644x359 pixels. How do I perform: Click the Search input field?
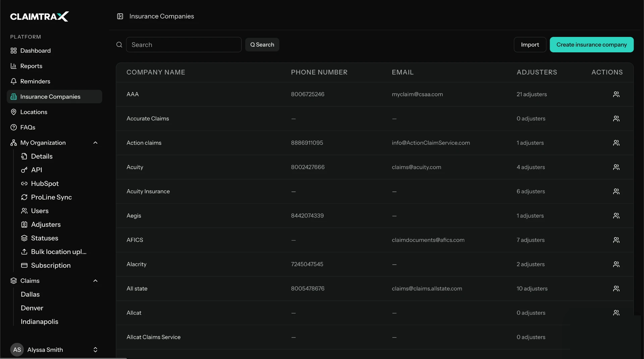(x=184, y=45)
